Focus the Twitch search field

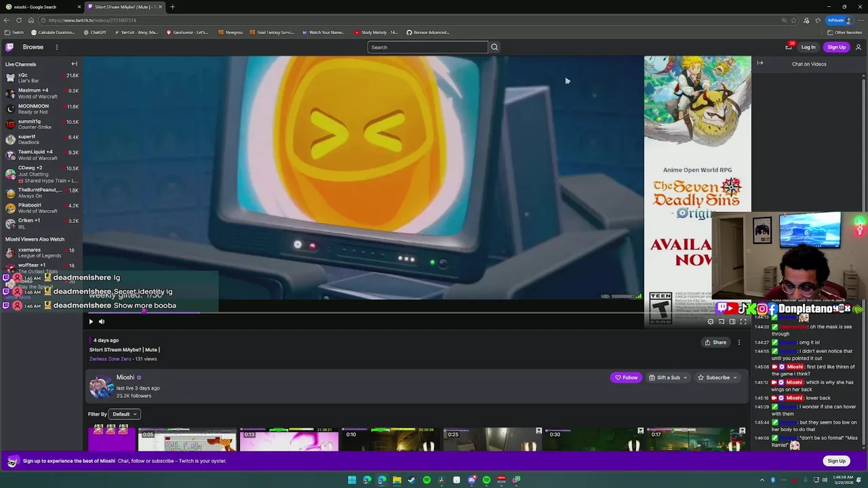tap(427, 47)
